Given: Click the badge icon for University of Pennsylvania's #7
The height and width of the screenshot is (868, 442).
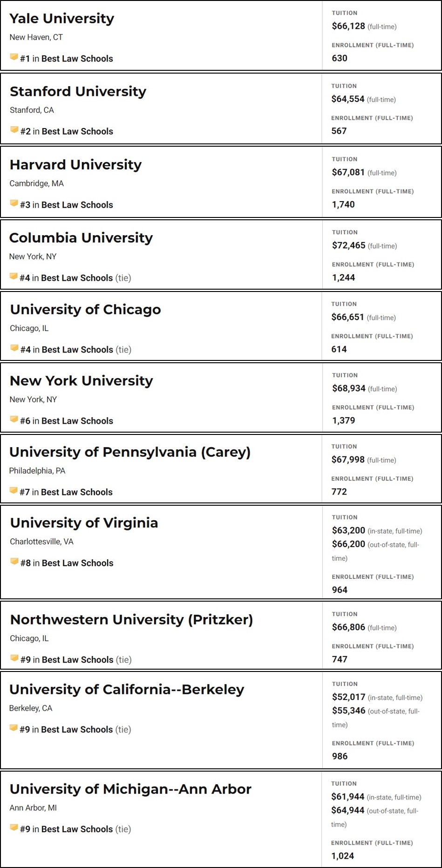Looking at the screenshot, I should coord(14,491).
